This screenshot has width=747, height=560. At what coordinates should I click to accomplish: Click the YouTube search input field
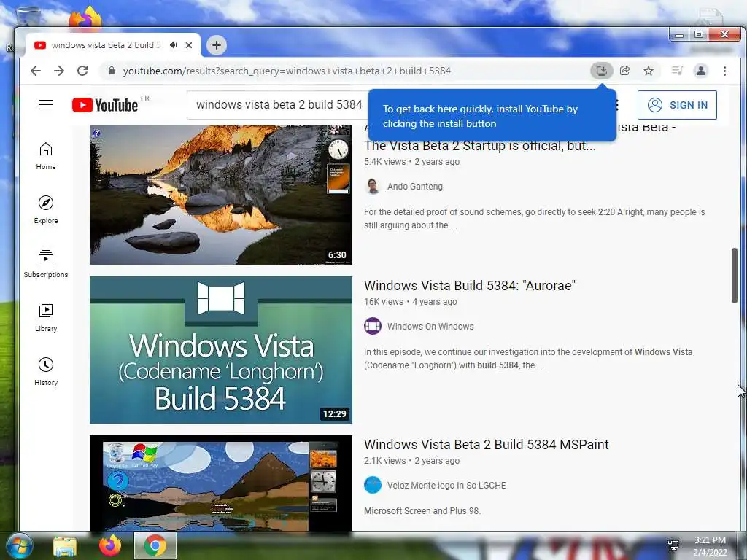[x=279, y=105]
